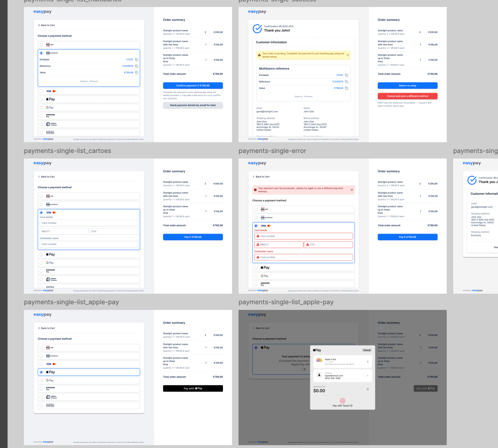
Task: Dismiss the yellow pending order warning banner
Action: pyautogui.click(x=348, y=55)
